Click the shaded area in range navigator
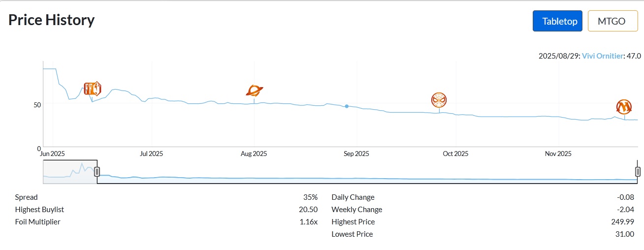644x250 pixels. pyautogui.click(x=70, y=172)
